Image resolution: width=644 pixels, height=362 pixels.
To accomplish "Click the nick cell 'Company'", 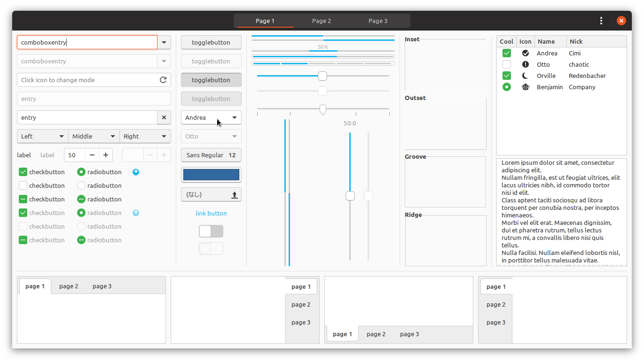I will [x=582, y=87].
